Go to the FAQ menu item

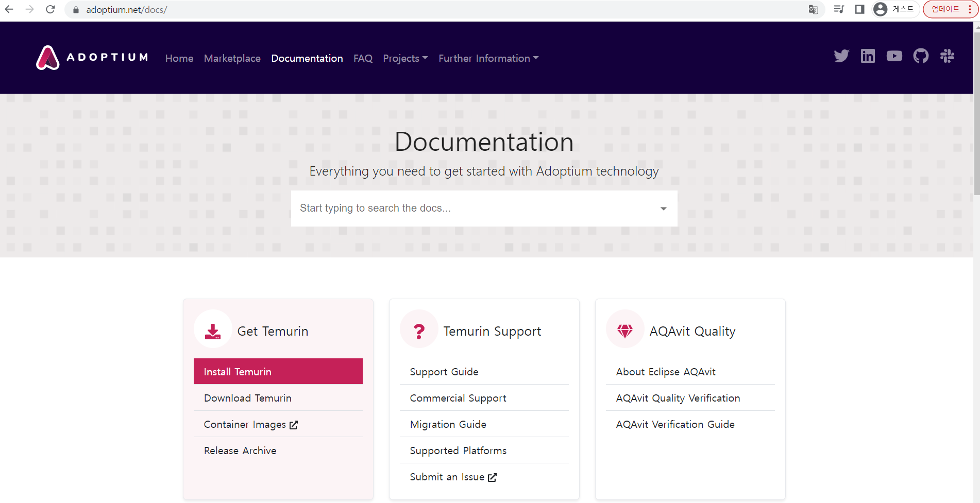point(363,58)
